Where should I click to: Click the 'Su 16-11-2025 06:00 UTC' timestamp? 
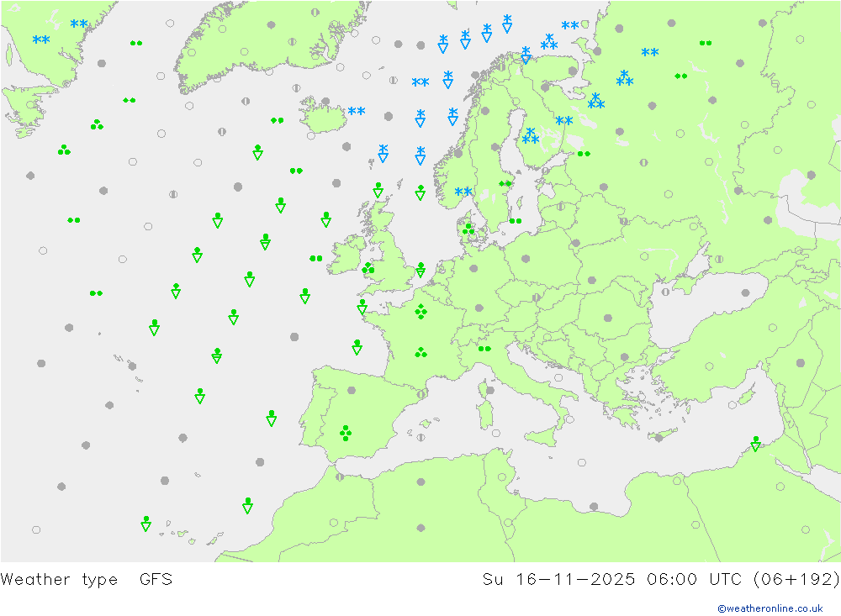pos(611,579)
